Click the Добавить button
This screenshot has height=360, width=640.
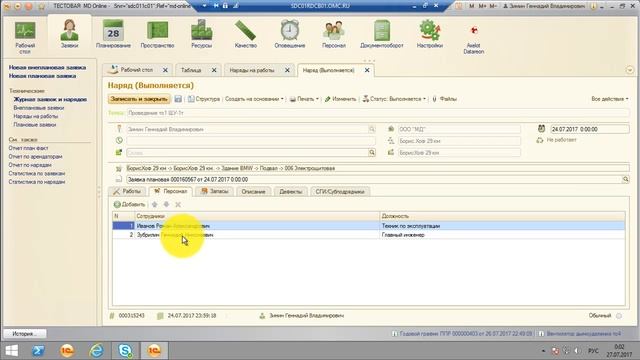click(129, 204)
